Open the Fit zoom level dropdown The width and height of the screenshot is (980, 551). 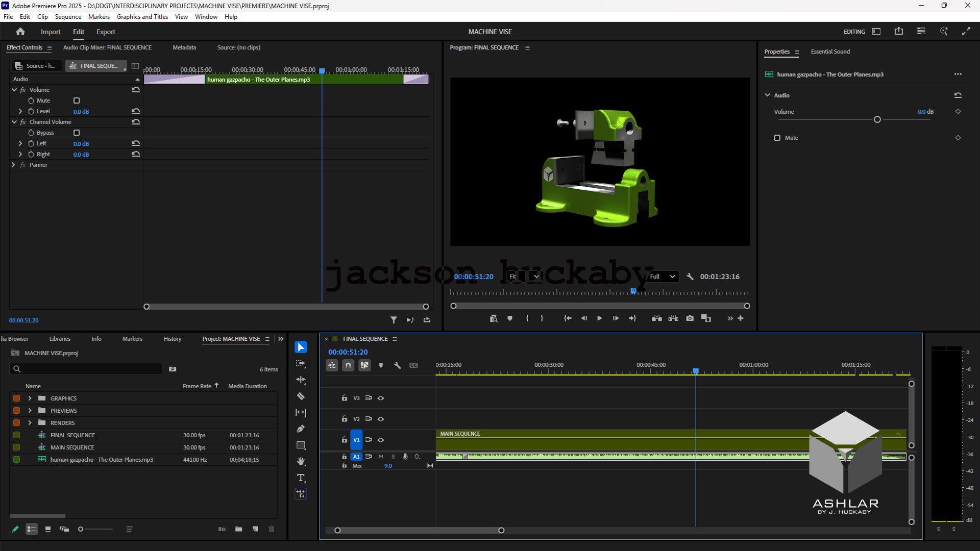tap(524, 277)
